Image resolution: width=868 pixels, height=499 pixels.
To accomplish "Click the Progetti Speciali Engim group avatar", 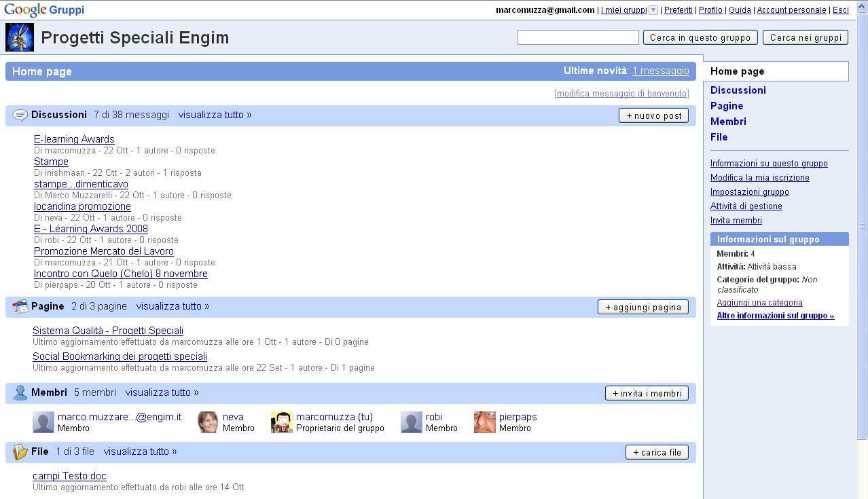I will (x=20, y=37).
